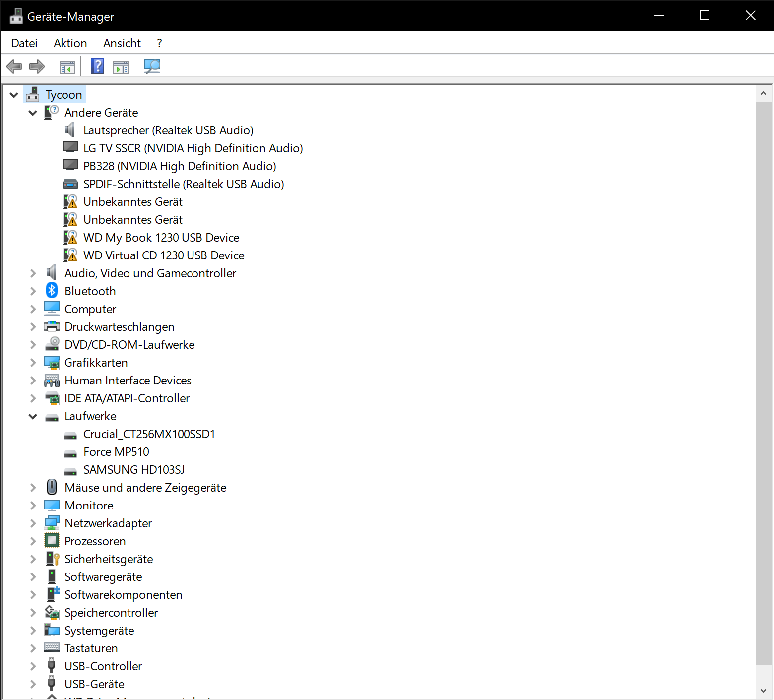Close the Geräte-Manager window
This screenshot has width=774, height=700.
pyautogui.click(x=751, y=15)
